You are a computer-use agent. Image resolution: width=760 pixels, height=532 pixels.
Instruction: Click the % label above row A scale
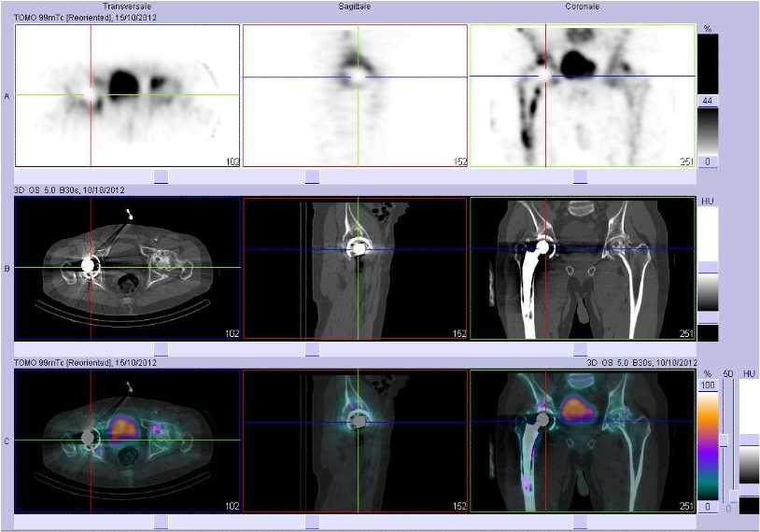coord(708,29)
